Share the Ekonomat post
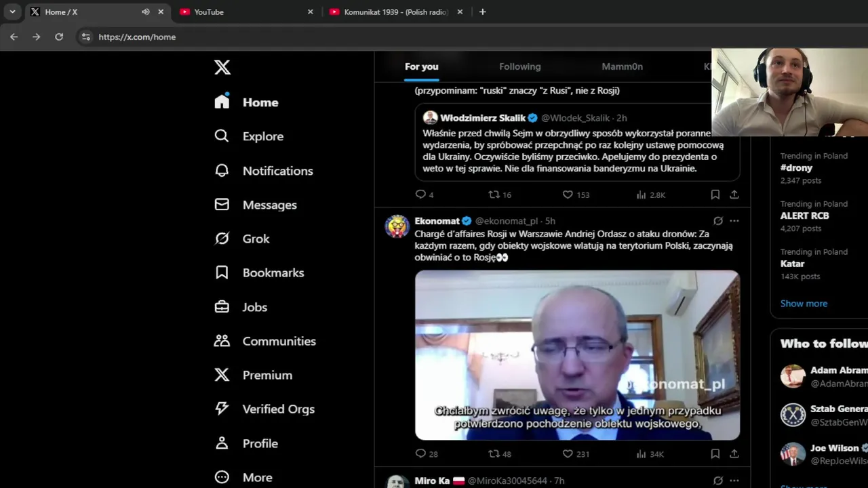This screenshot has height=488, width=868. click(x=734, y=453)
